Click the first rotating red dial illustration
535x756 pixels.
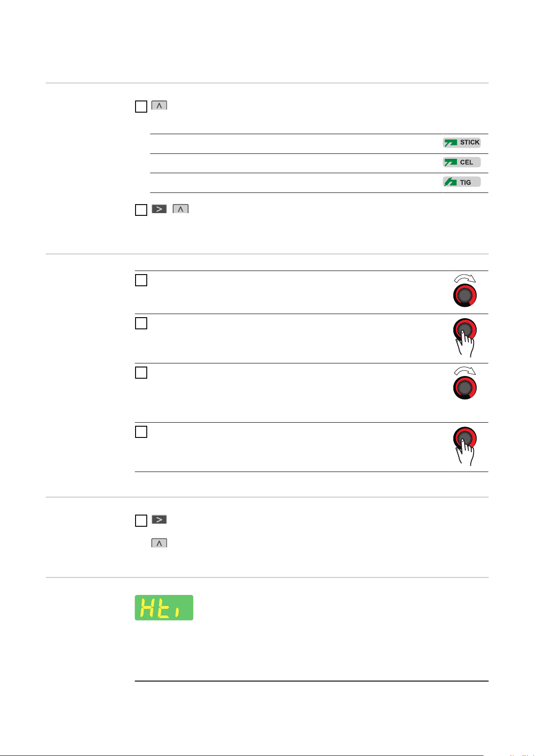coord(465,291)
